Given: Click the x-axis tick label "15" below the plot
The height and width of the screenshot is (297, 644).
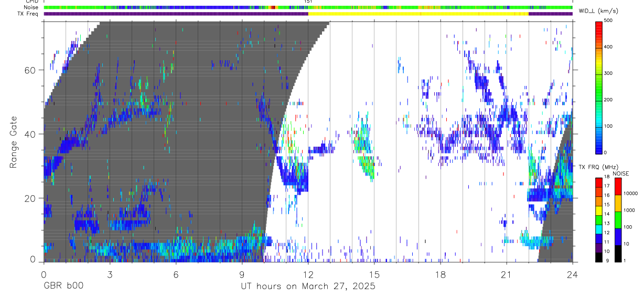Looking at the screenshot, I should (x=374, y=274).
